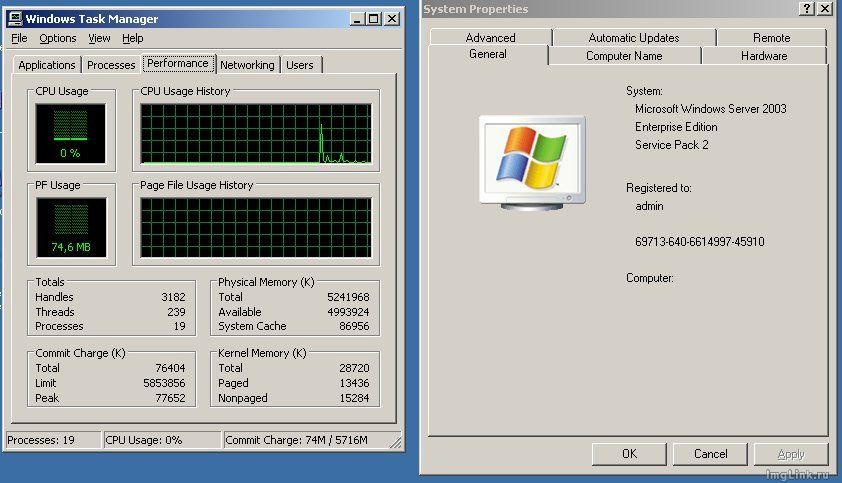Click the 'Computer:' label

[x=649, y=278]
